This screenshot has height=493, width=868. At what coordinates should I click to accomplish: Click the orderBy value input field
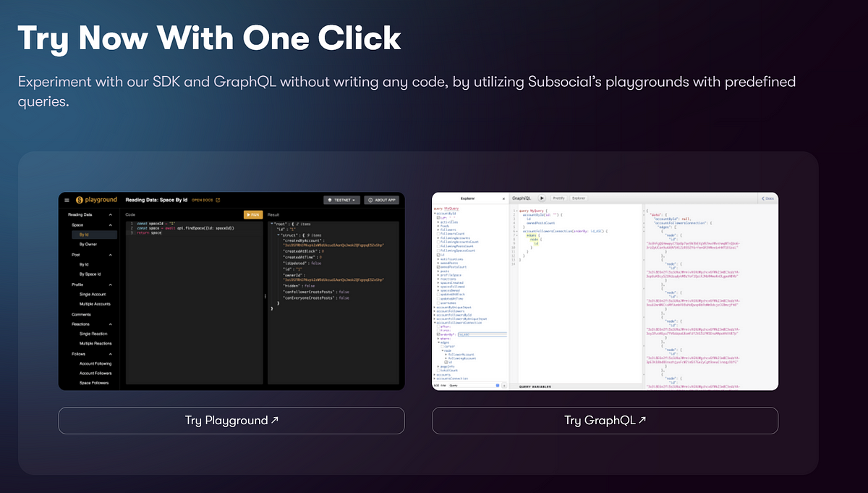pyautogui.click(x=482, y=334)
